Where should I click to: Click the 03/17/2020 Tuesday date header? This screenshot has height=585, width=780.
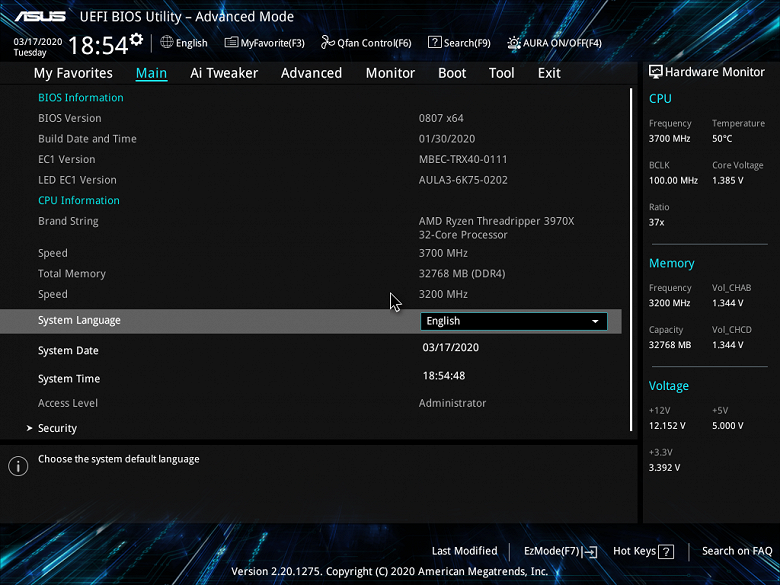tap(37, 47)
